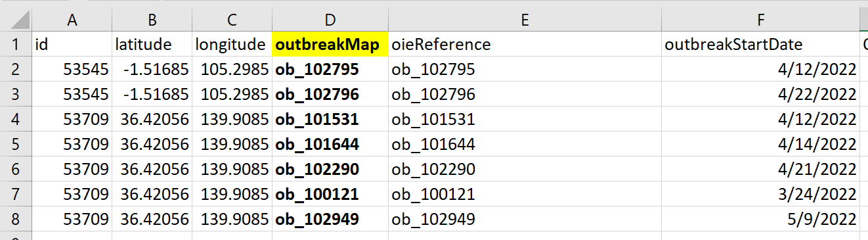Select row 6 header number
This screenshot has width=868, height=240.
16,169
